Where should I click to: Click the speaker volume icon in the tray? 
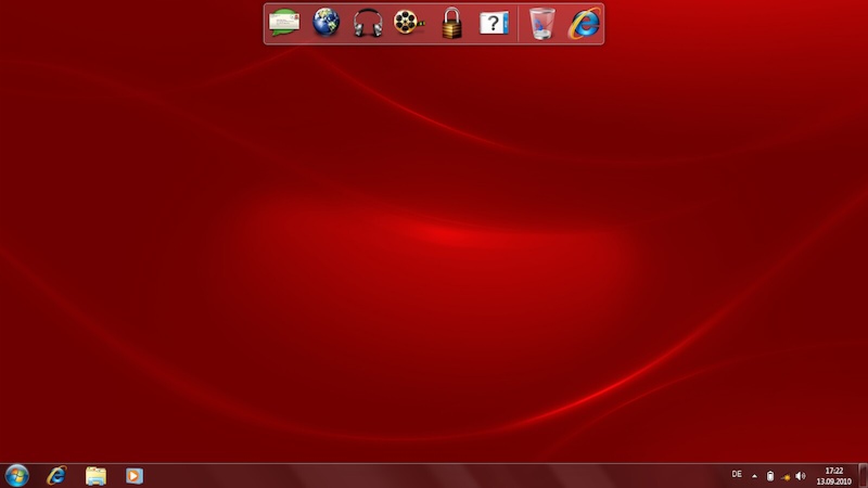[x=801, y=476]
